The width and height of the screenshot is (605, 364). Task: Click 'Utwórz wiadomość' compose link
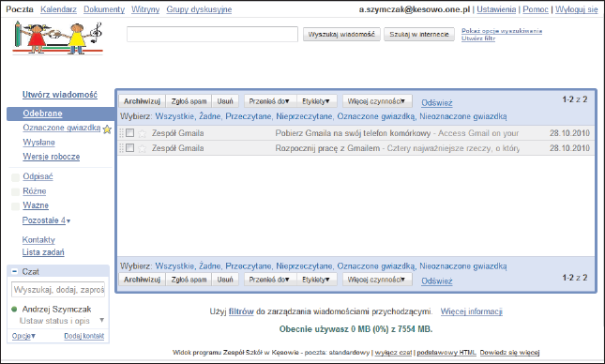coord(60,95)
